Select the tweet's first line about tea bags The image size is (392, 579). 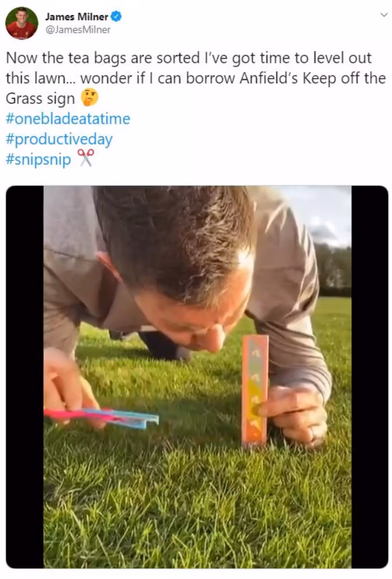[189, 58]
